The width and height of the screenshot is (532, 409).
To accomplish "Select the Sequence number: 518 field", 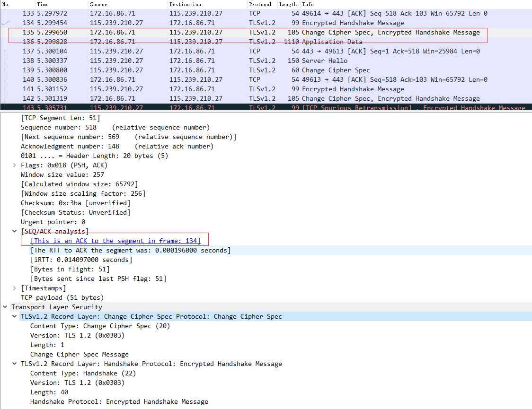I will [x=115, y=128].
